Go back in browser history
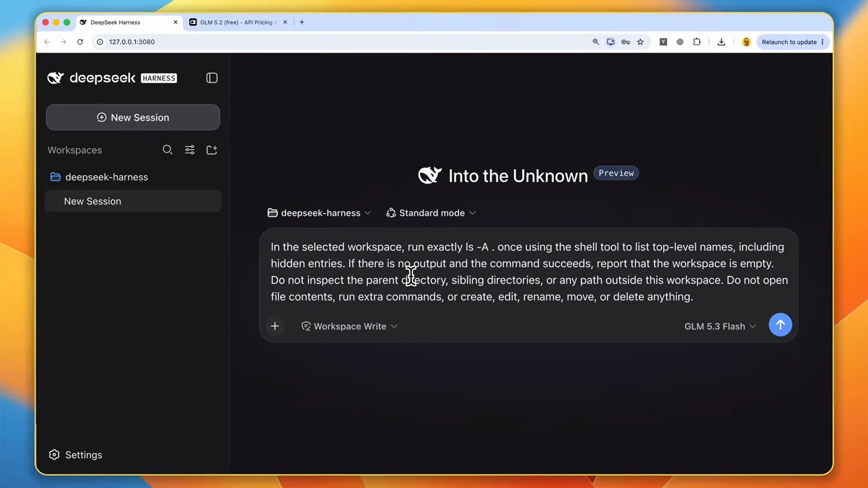 (x=47, y=42)
